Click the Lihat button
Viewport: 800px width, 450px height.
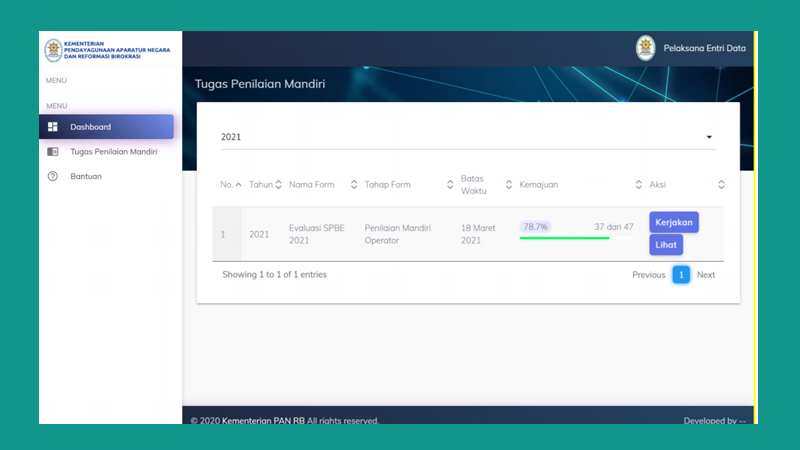pyautogui.click(x=666, y=245)
